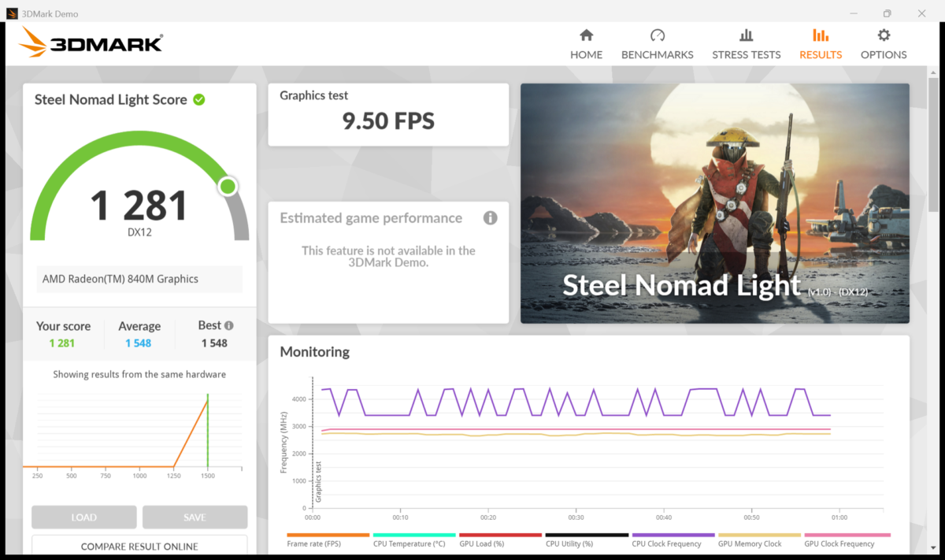
Task: Restore down the 3DMark Demo window
Action: coord(887,13)
